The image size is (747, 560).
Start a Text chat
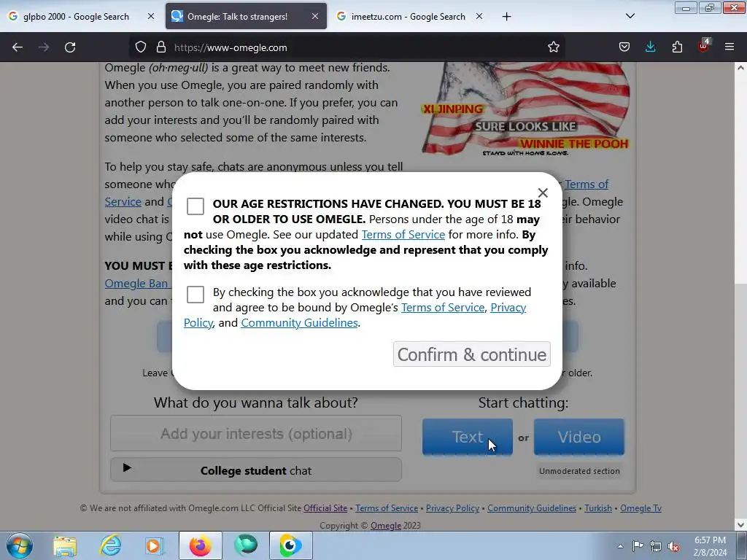[468, 437]
